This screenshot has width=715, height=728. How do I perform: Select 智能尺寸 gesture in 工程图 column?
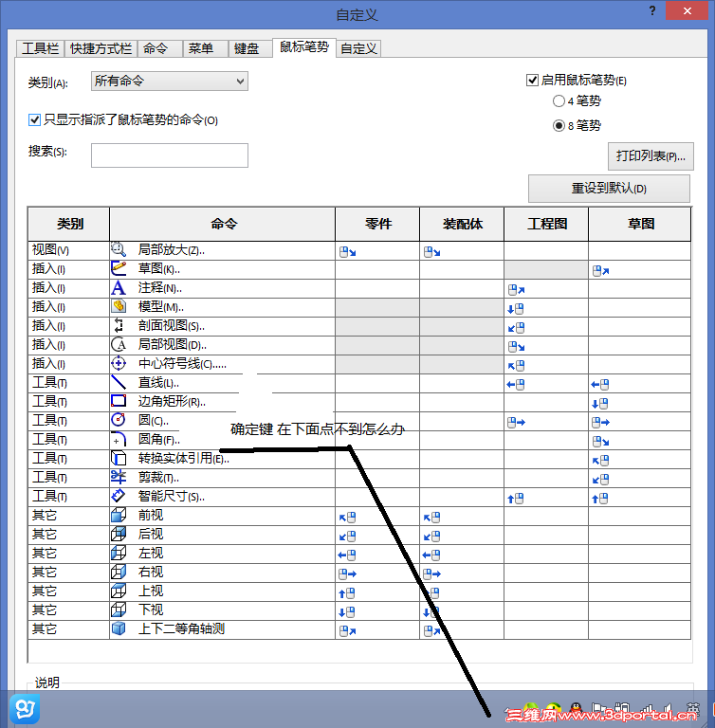[515, 499]
